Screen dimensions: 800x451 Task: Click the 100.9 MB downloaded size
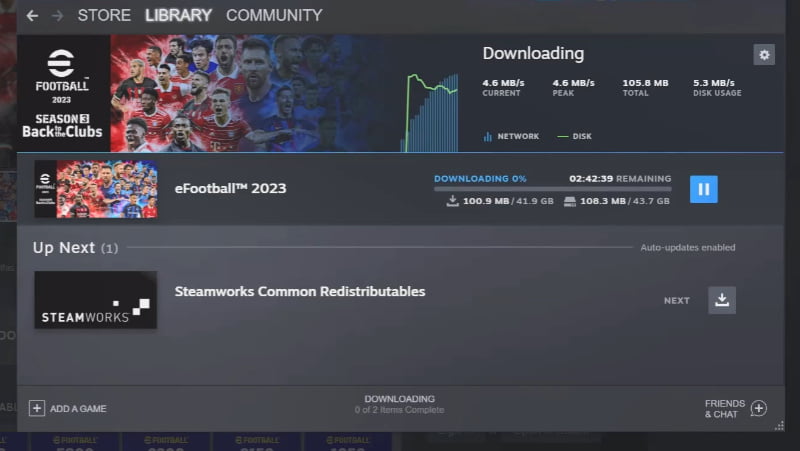coord(486,201)
